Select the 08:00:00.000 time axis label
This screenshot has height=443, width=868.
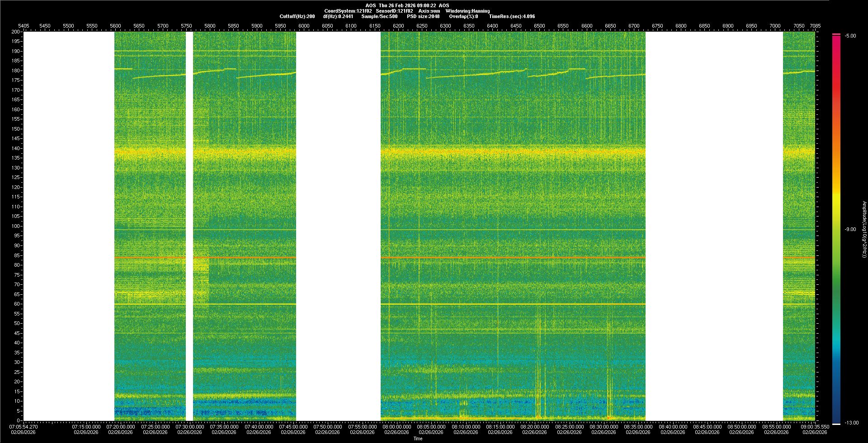[x=397, y=427]
